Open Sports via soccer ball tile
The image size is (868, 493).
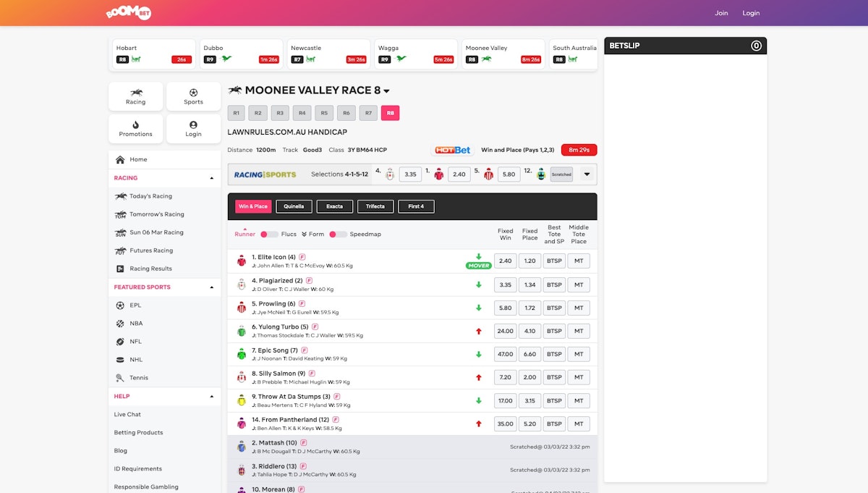193,96
